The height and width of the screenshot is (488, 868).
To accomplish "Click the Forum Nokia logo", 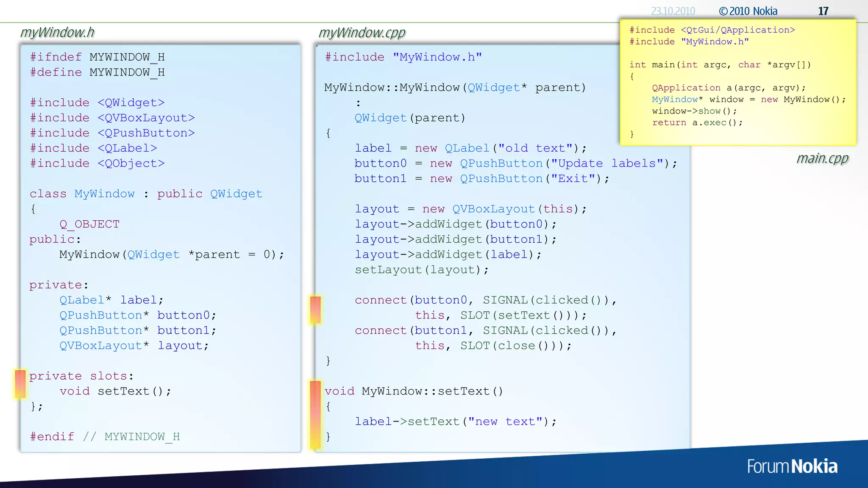I will [792, 466].
